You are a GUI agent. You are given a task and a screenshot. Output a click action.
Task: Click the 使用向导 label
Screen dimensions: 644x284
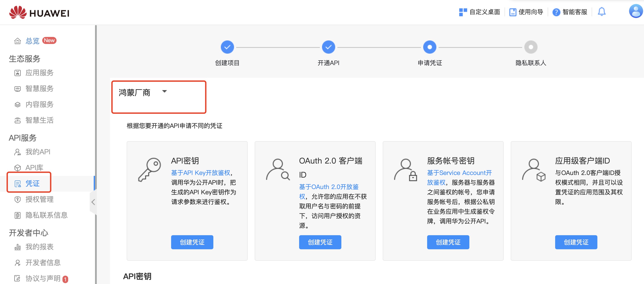(x=531, y=12)
